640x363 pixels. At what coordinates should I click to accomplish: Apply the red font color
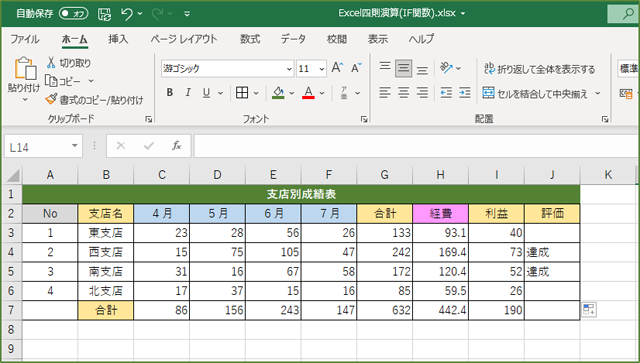(x=309, y=93)
